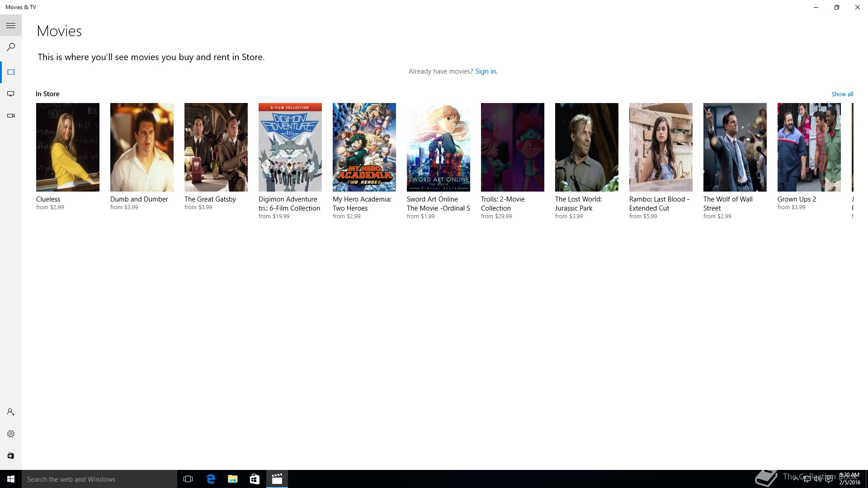Open Trolls: 2-Movie Collection poster
Image resolution: width=868 pixels, height=488 pixels.
pyautogui.click(x=513, y=147)
